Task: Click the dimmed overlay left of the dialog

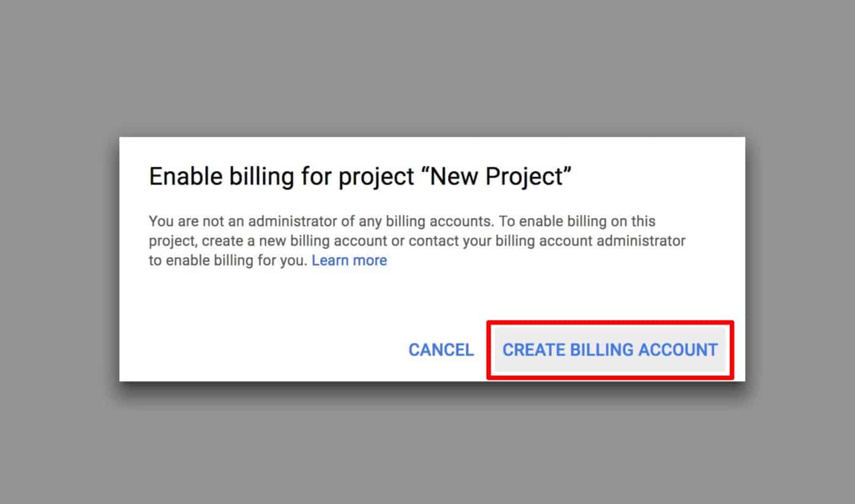Action: (x=58, y=257)
